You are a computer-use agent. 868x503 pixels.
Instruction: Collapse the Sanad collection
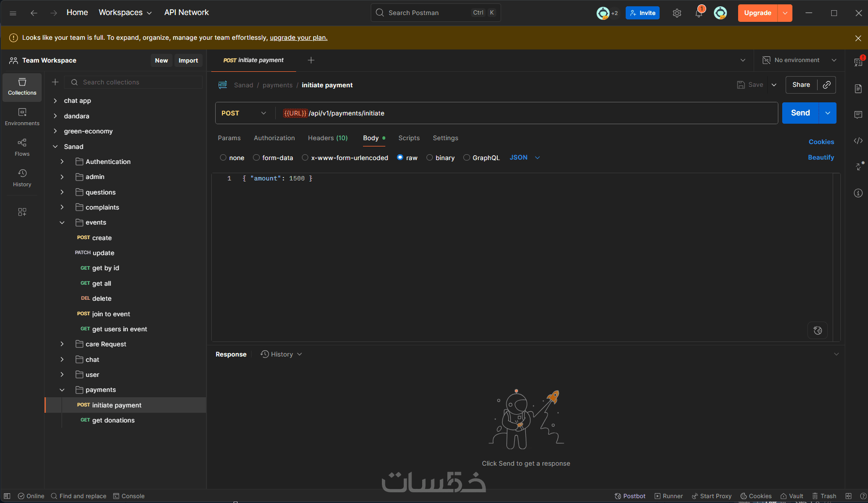pos(55,146)
